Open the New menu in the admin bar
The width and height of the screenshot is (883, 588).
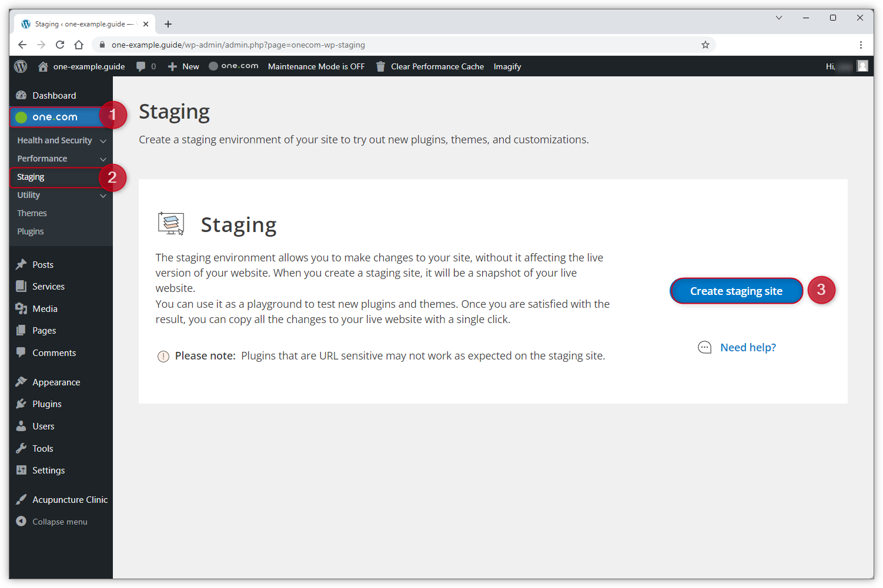pos(183,66)
